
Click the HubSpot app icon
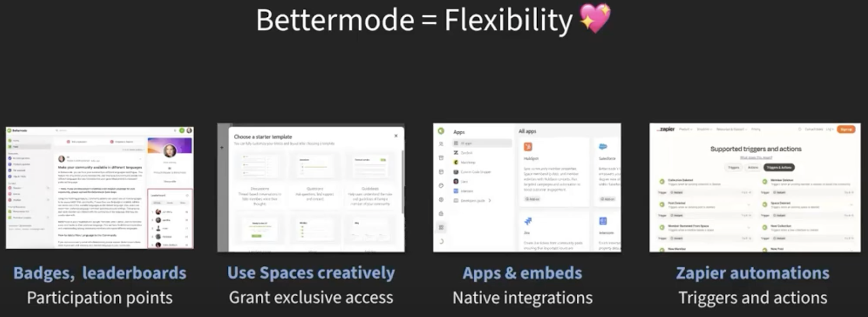[x=528, y=147]
